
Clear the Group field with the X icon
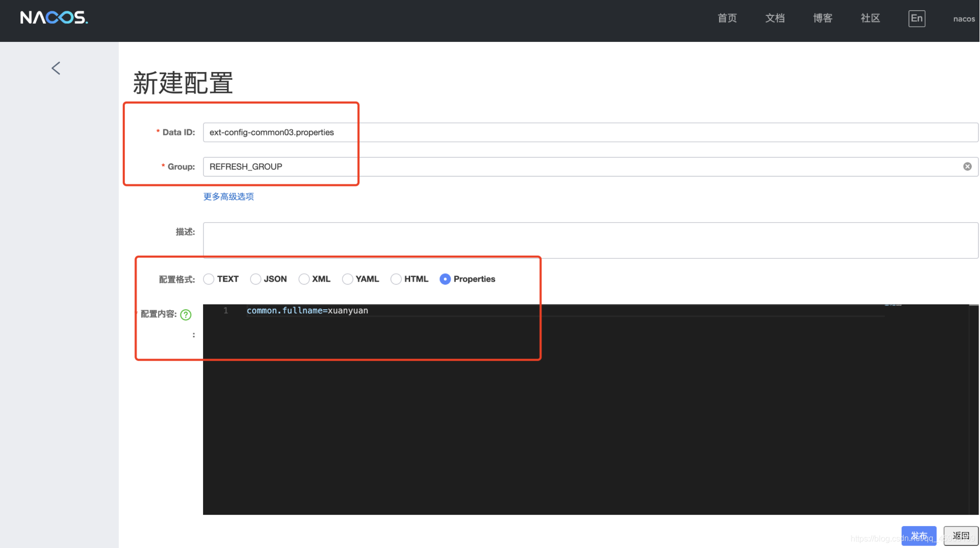(967, 167)
